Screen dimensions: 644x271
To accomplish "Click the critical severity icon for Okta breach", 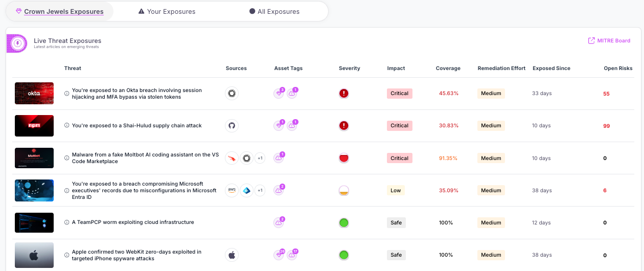I will (344, 94).
